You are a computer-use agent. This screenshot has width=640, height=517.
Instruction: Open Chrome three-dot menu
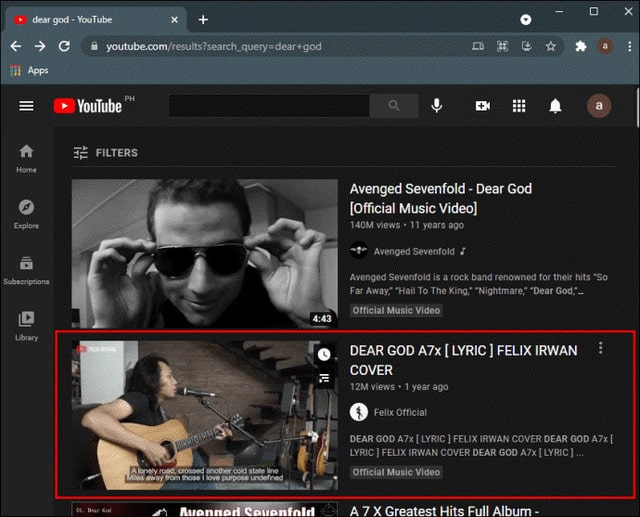coord(630,46)
